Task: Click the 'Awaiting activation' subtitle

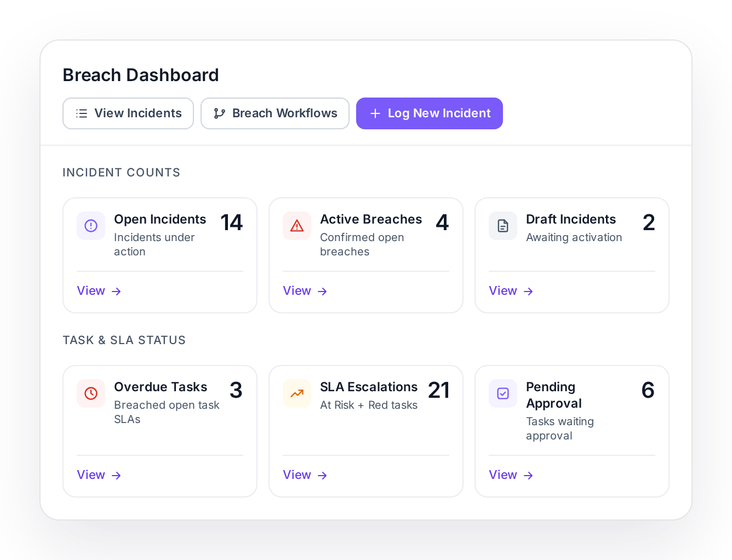Action: click(574, 237)
